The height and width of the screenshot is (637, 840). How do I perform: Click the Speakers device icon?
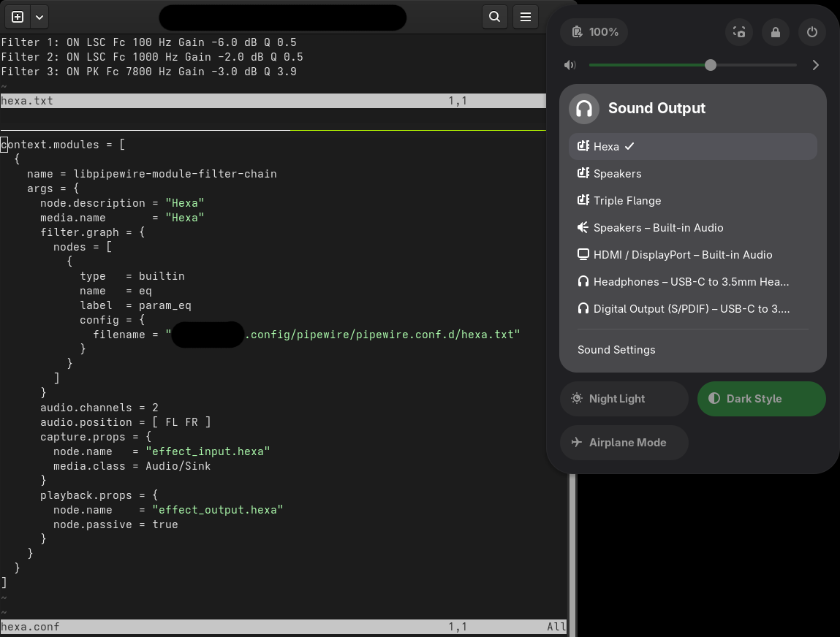point(583,172)
